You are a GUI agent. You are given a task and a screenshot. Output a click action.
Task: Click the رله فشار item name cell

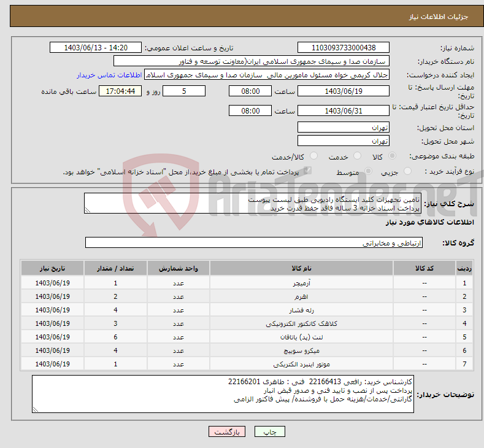[301, 310]
